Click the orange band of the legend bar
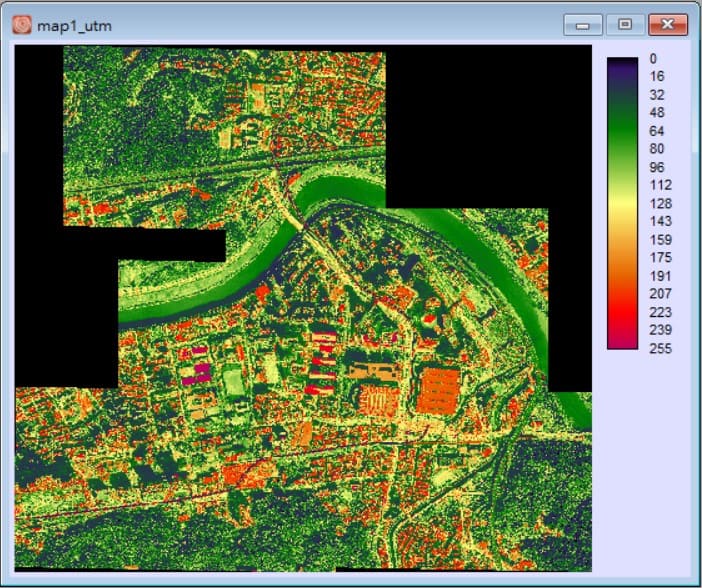702x588 pixels. click(x=622, y=262)
